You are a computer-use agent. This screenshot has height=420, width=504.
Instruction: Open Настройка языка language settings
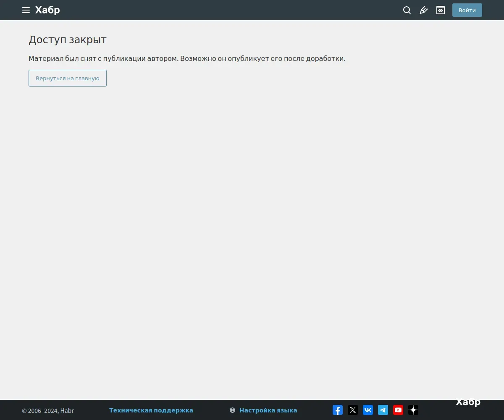(x=268, y=410)
